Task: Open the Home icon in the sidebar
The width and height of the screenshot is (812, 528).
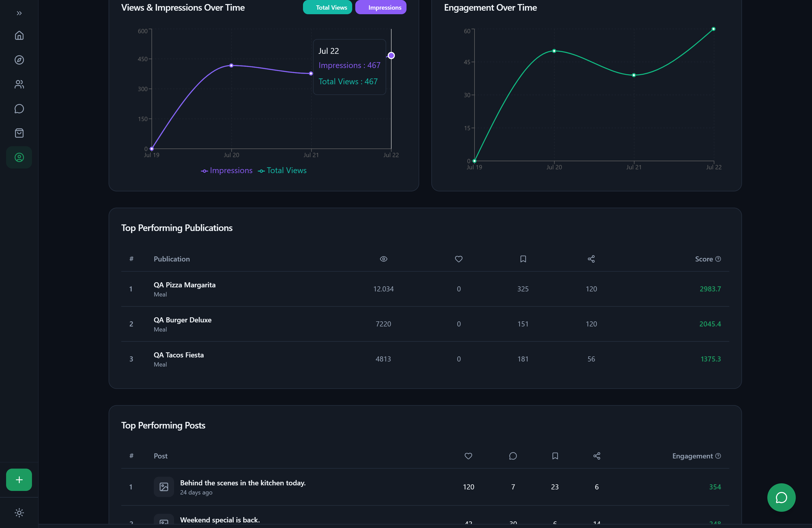Action: 19,36
